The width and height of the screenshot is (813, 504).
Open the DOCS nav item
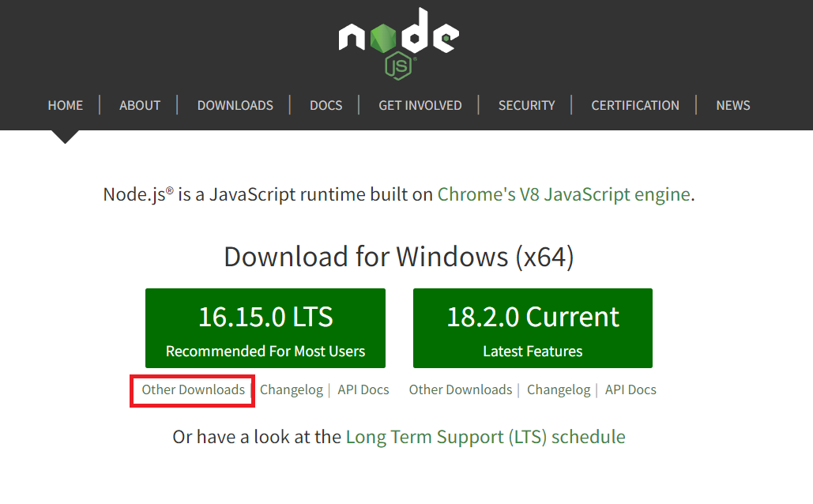coord(326,105)
